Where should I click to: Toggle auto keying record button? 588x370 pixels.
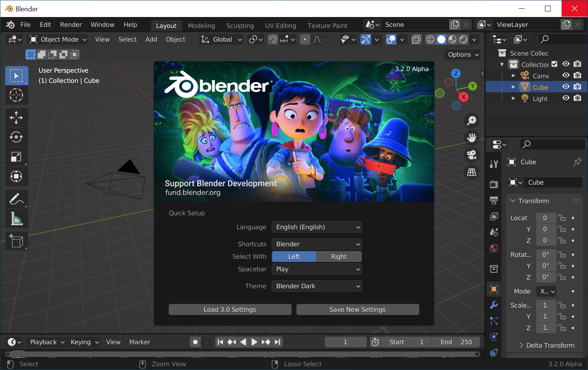(195, 342)
